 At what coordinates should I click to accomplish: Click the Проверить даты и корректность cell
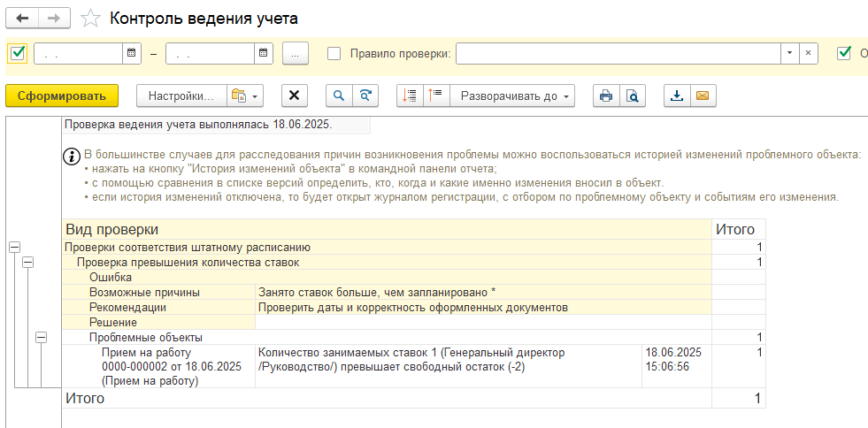point(483,308)
